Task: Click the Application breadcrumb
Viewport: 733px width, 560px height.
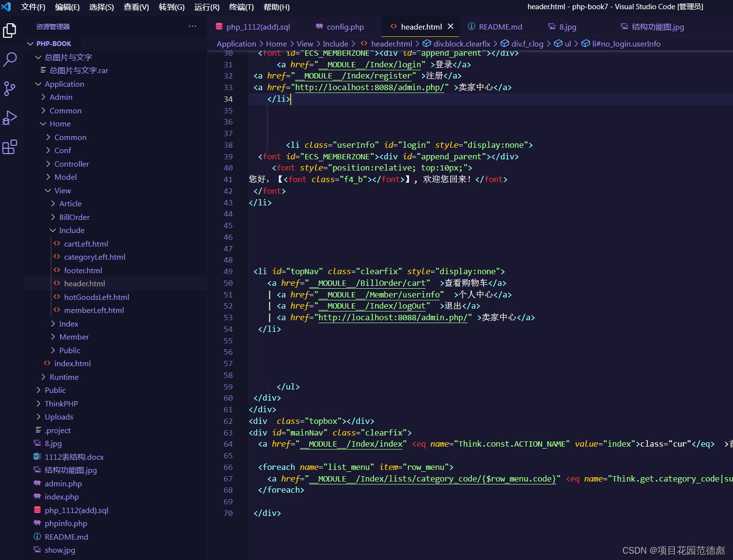Action: [x=236, y=44]
